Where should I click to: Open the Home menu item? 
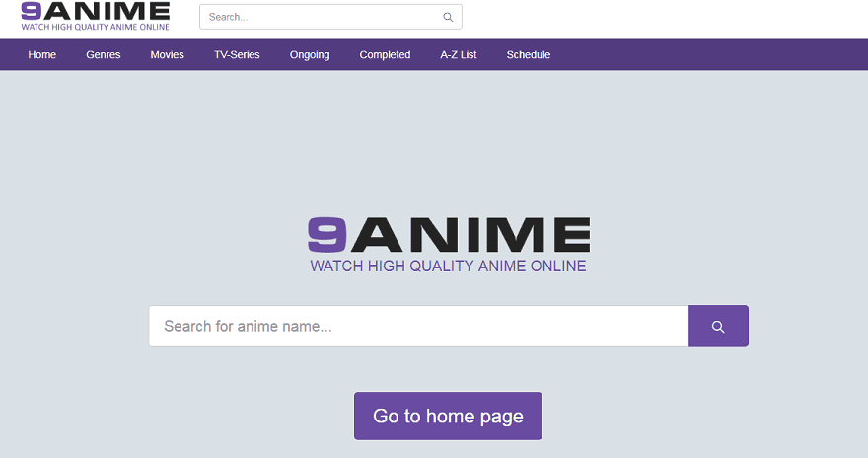(42, 55)
